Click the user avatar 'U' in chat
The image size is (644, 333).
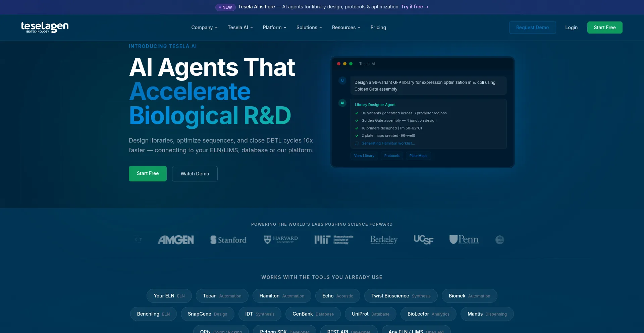[342, 80]
